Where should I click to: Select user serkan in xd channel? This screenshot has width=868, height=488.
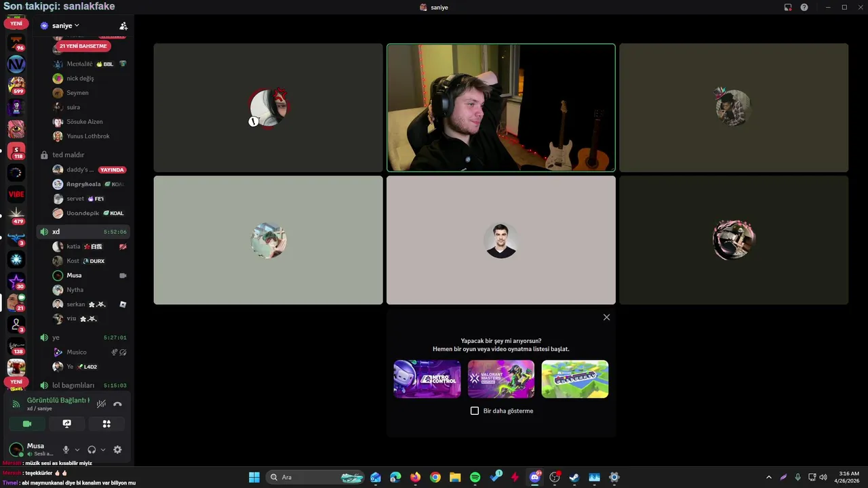(90, 304)
